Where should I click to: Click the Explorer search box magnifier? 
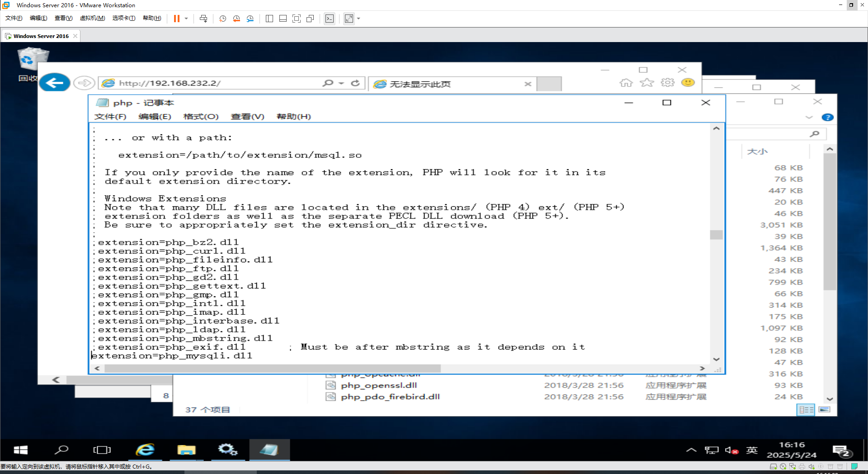click(814, 134)
